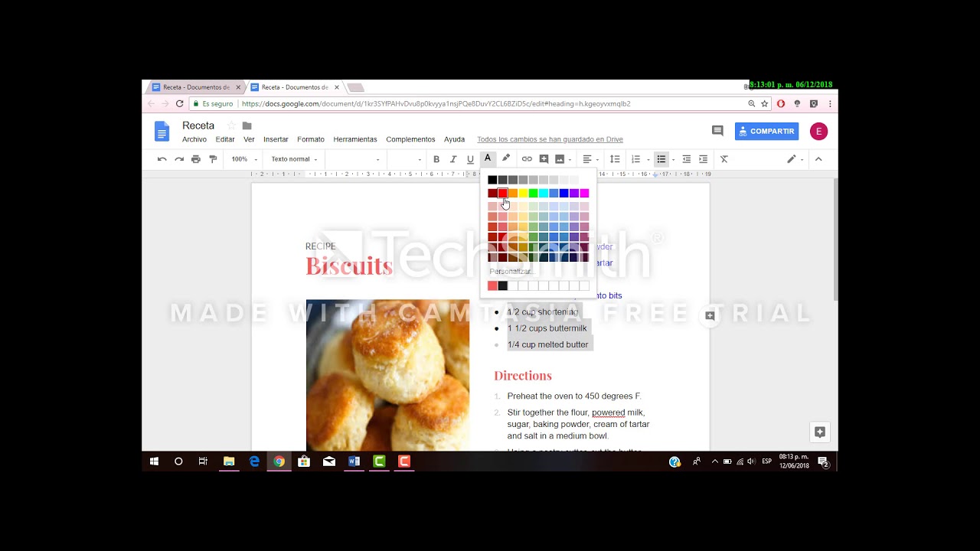The height and width of the screenshot is (551, 980).
Task: Click the saved-in-Drive status link
Action: point(550,139)
